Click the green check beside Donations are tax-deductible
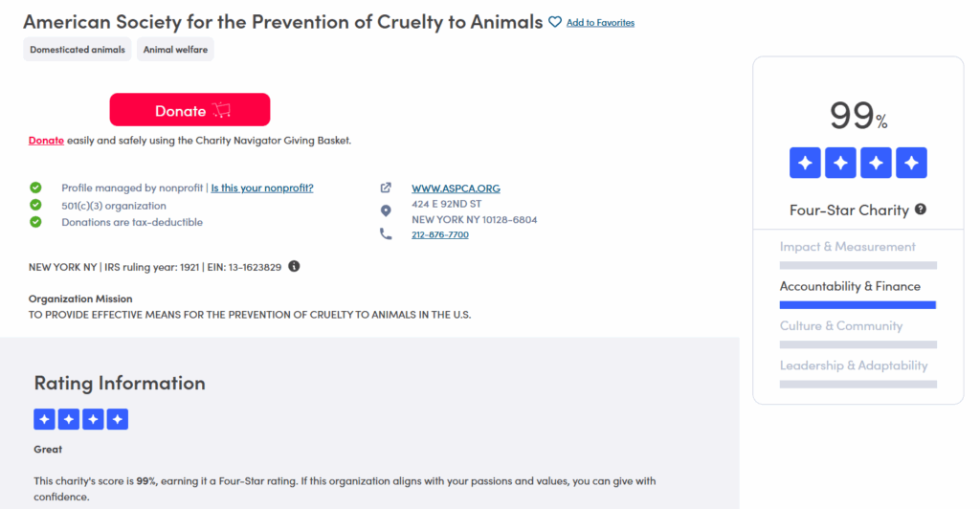This screenshot has width=980, height=509. [x=35, y=222]
